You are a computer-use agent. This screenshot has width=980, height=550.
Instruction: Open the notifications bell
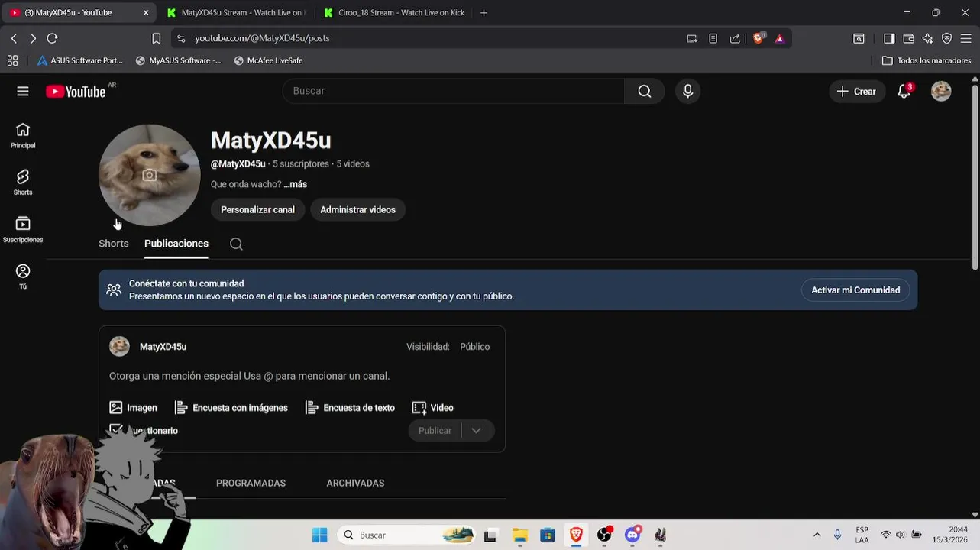[904, 92]
